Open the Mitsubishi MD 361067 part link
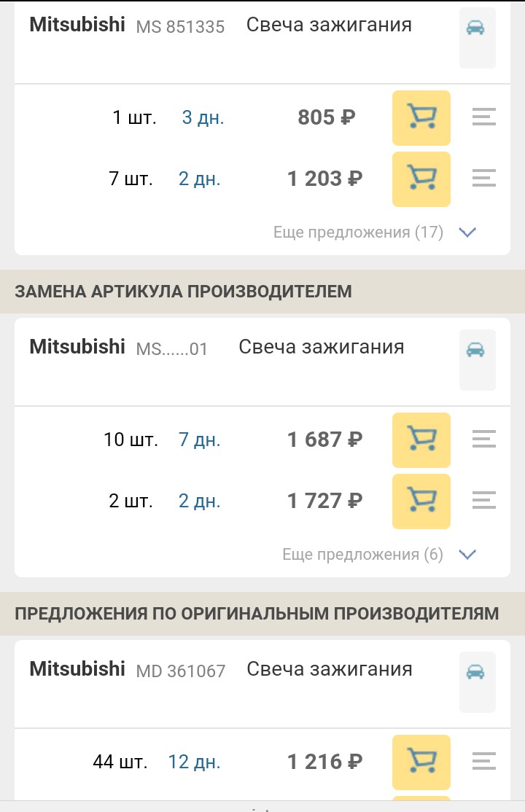Viewport: 525px width, 812px height. point(180,671)
